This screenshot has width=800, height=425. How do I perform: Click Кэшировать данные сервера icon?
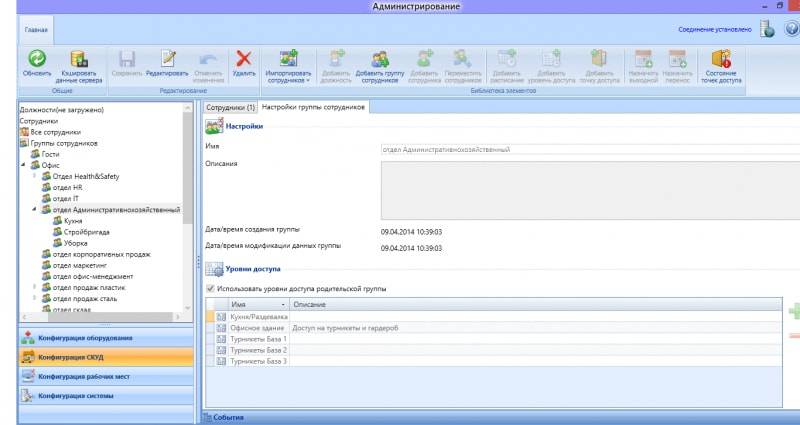(78, 60)
